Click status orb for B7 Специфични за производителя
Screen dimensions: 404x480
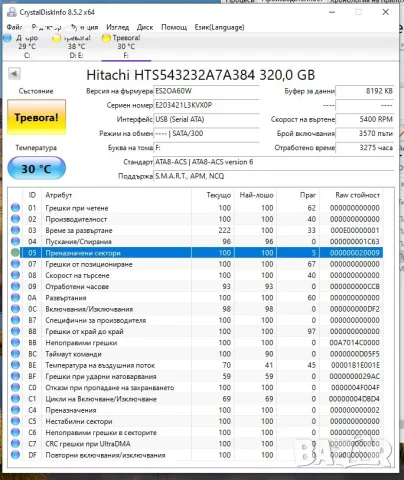point(15,320)
